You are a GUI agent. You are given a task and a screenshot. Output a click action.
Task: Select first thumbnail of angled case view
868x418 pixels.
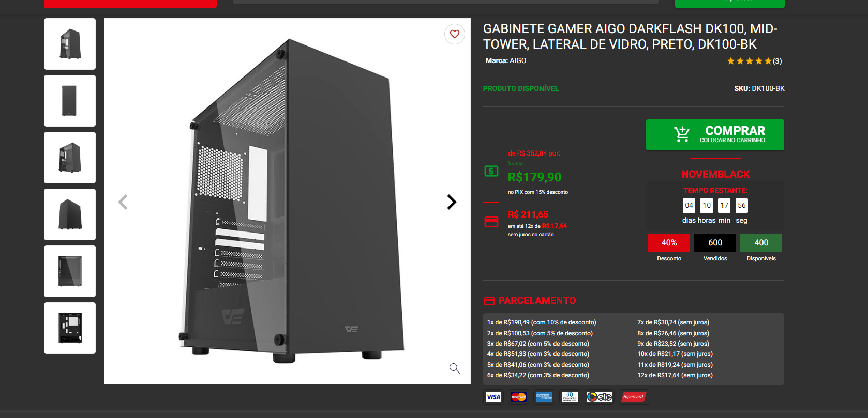70,44
